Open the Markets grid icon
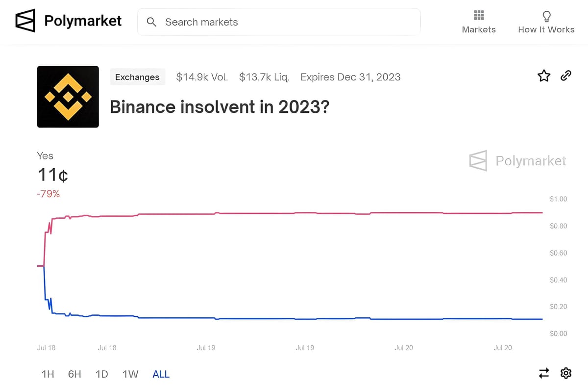This screenshot has width=588, height=385. click(478, 16)
